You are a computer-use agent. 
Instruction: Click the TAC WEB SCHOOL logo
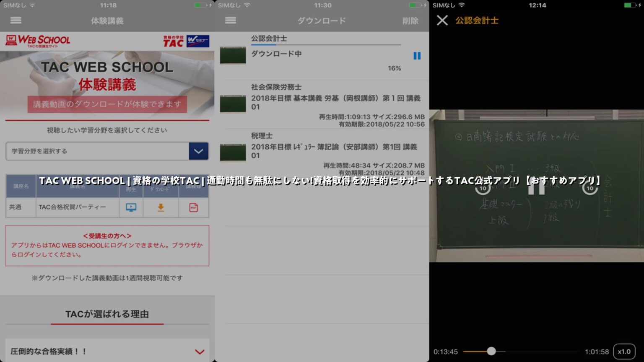click(38, 41)
